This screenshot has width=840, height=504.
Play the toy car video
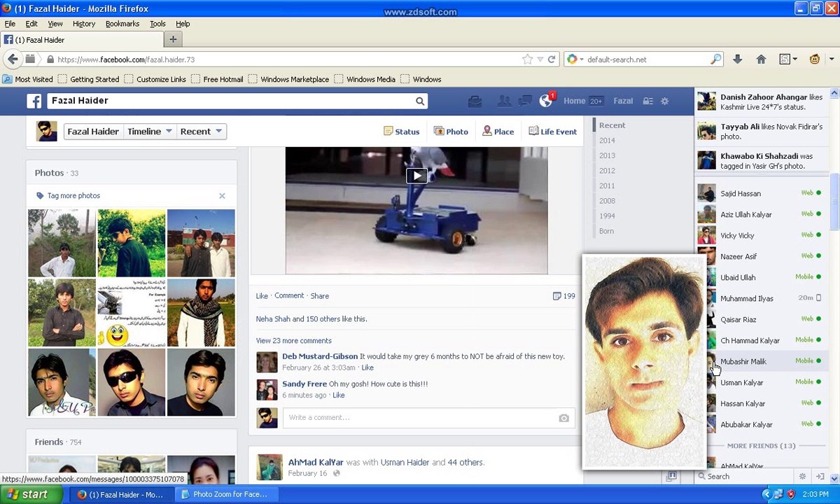point(416,176)
